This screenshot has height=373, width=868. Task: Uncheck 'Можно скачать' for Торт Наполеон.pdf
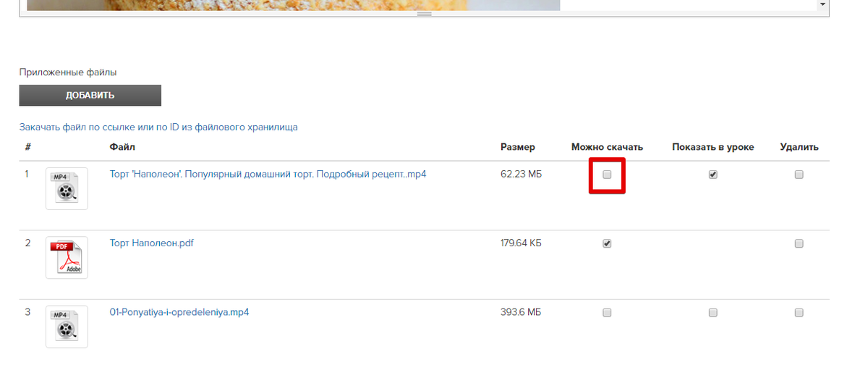click(607, 243)
